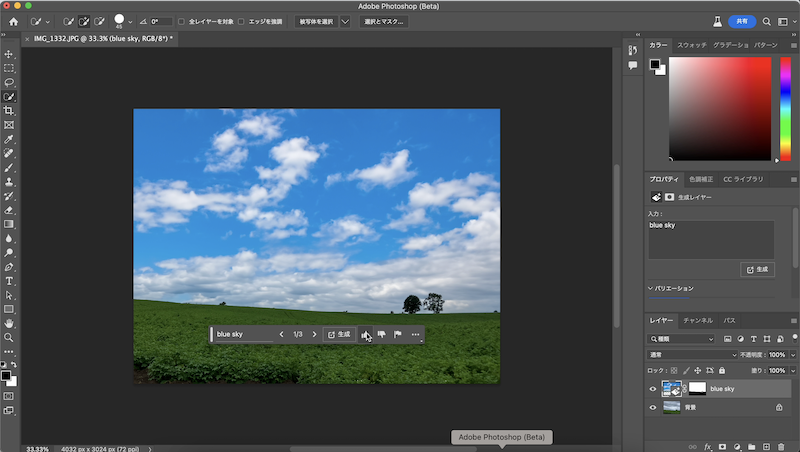800x452 pixels.
Task: Switch to 色調補正 tab
Action: click(701, 179)
